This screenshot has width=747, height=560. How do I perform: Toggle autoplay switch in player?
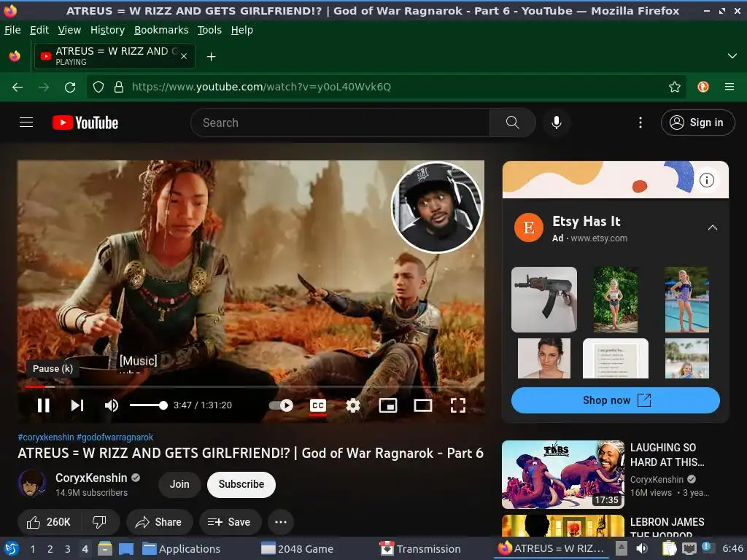(x=281, y=405)
